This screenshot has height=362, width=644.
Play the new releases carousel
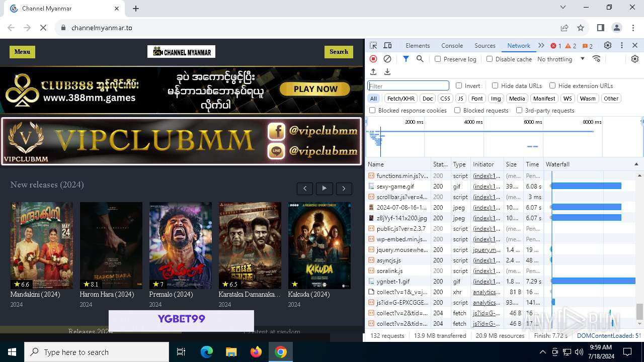pyautogui.click(x=325, y=189)
